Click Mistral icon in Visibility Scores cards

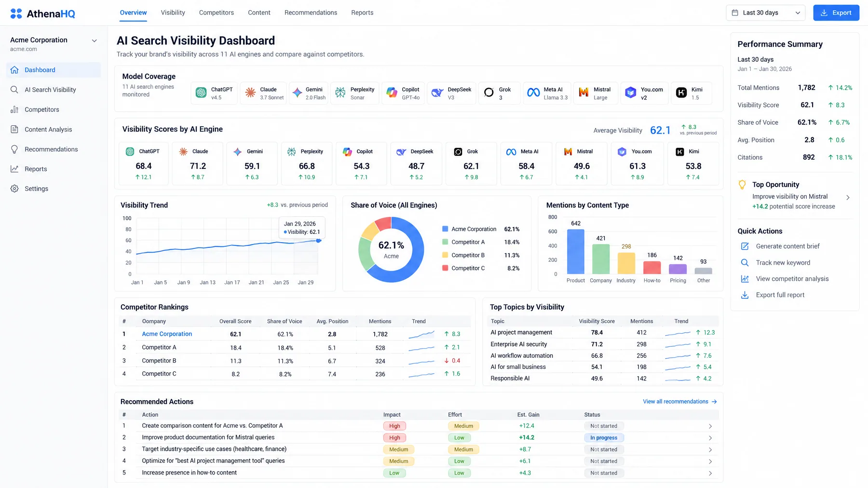coord(568,152)
